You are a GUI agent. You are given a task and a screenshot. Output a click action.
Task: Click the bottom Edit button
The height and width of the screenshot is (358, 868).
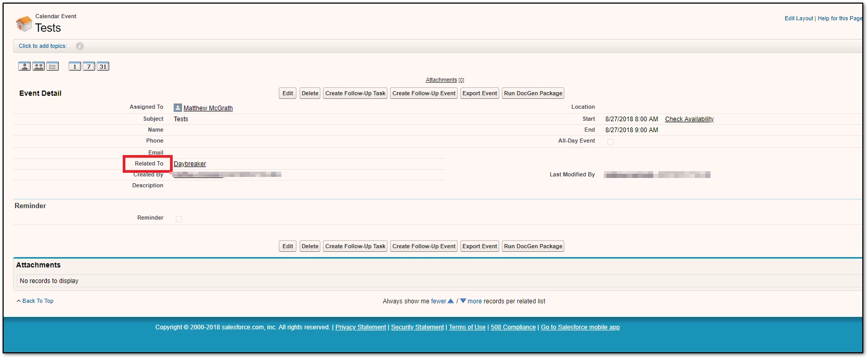tap(288, 246)
